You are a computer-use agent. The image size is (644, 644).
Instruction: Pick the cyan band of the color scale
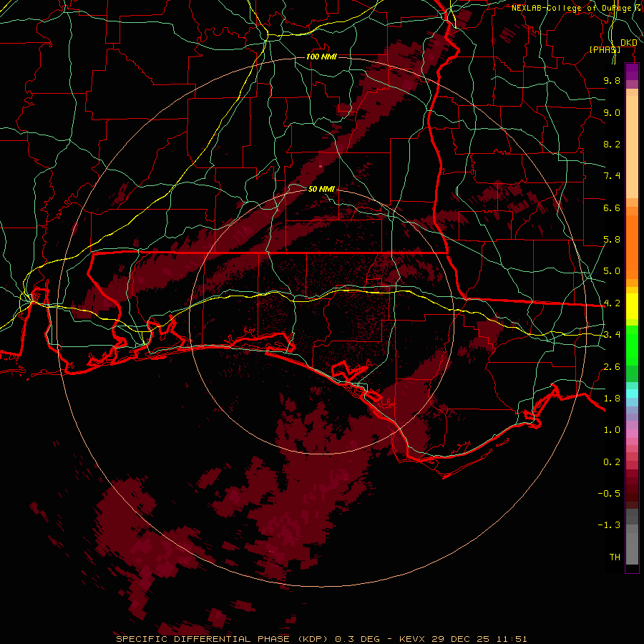632,394
